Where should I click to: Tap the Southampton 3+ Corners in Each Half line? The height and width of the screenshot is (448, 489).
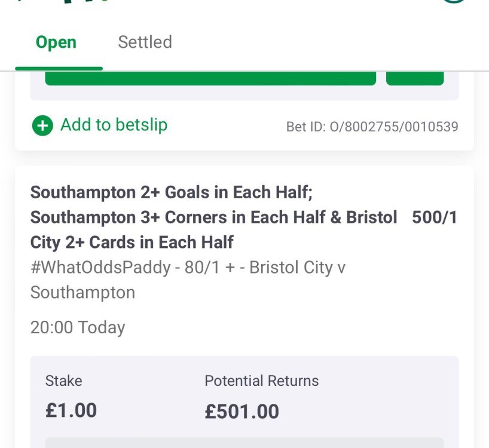coord(213,217)
